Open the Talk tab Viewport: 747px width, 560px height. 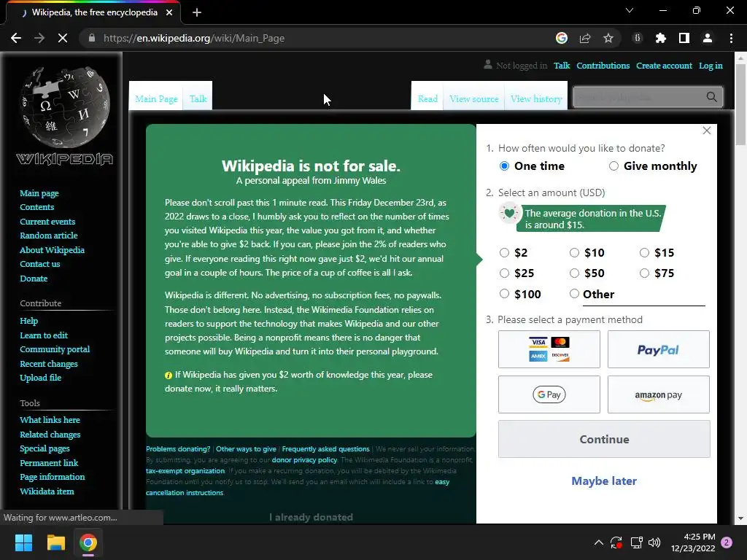(198, 98)
